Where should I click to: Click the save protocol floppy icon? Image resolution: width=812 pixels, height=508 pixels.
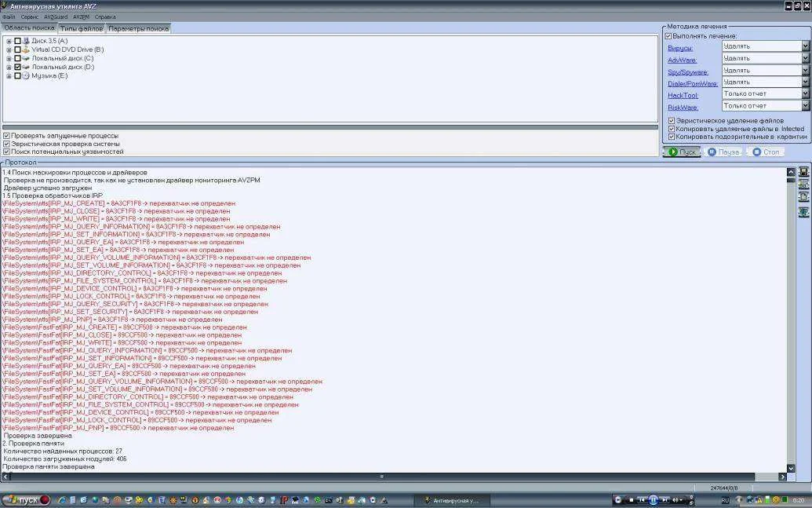tap(803, 172)
